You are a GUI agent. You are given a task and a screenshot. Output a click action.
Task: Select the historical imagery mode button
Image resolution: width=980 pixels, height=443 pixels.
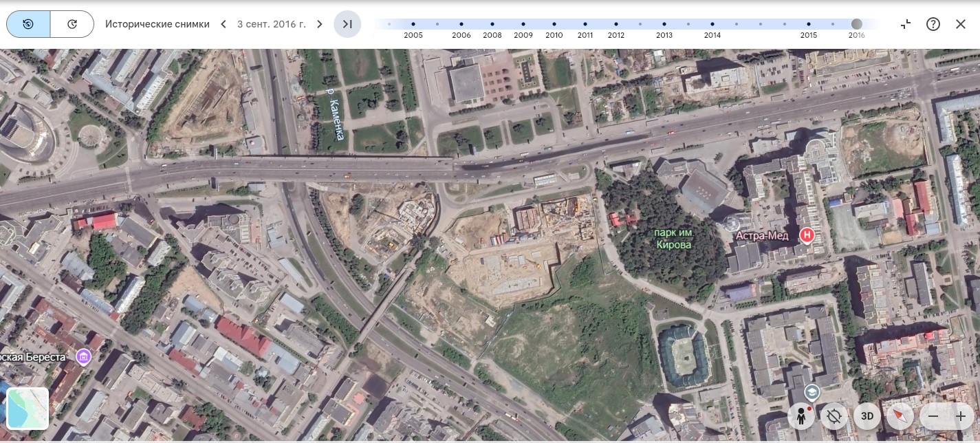click(x=28, y=24)
